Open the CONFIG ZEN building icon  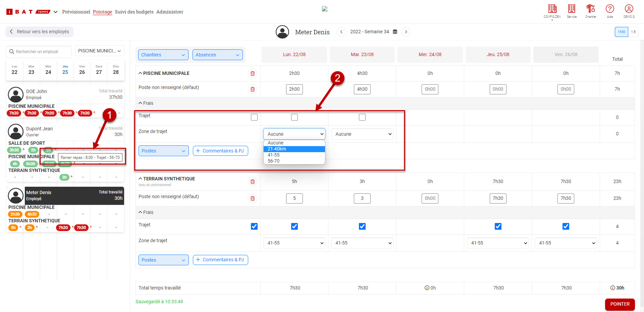552,9
